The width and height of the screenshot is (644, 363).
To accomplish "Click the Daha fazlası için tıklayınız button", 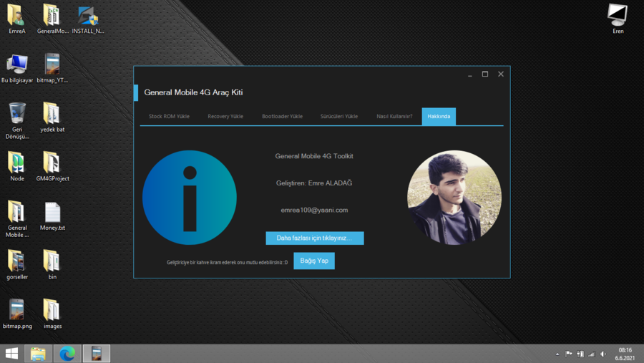I will [x=315, y=238].
